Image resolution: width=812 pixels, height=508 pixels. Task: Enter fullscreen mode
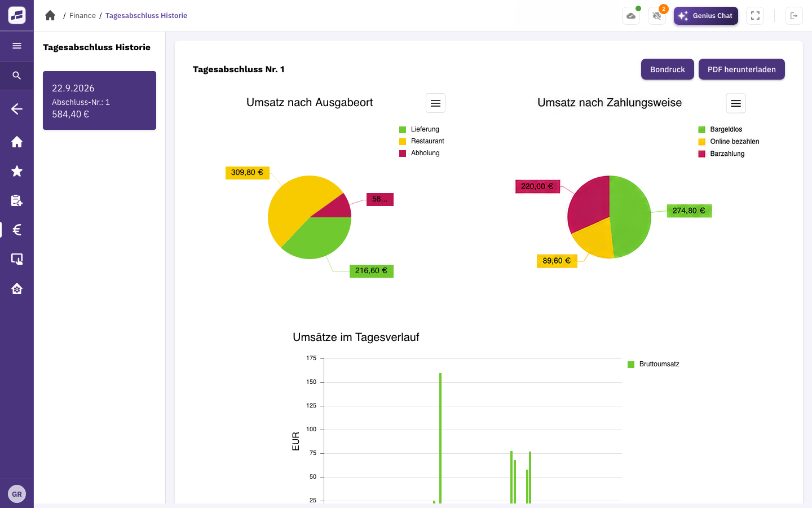click(x=755, y=16)
